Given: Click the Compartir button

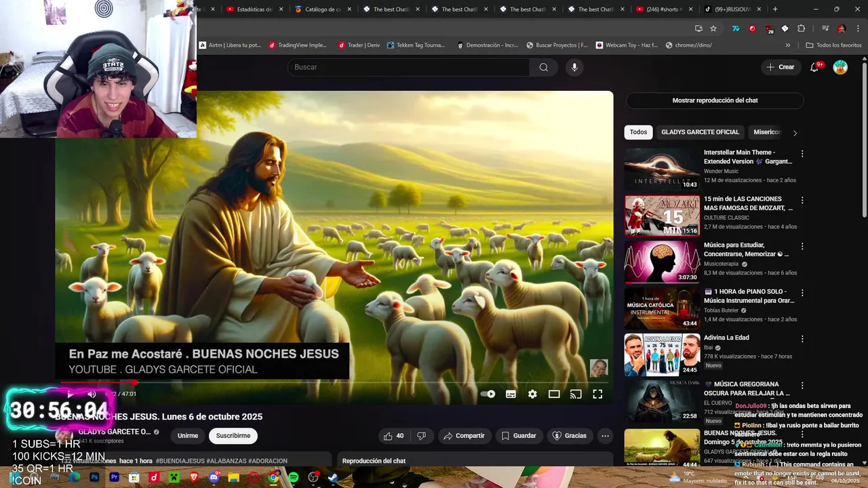Looking at the screenshot, I should [x=464, y=436].
